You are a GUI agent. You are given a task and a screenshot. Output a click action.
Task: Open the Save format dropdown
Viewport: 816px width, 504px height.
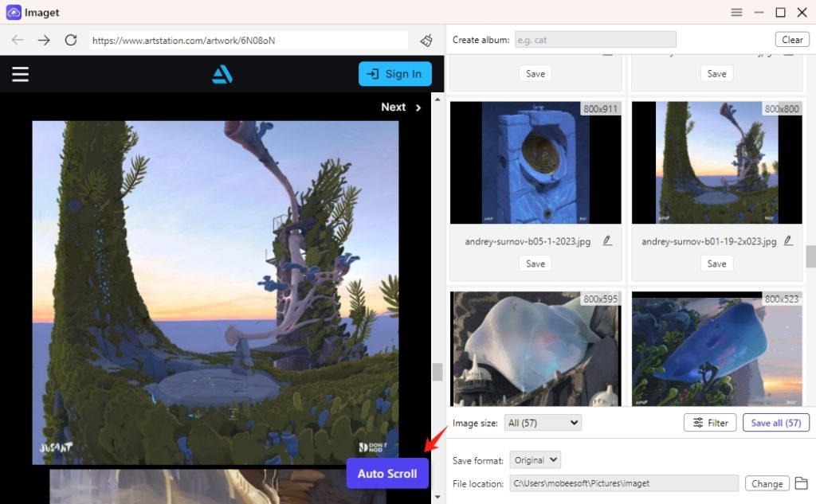point(535,459)
